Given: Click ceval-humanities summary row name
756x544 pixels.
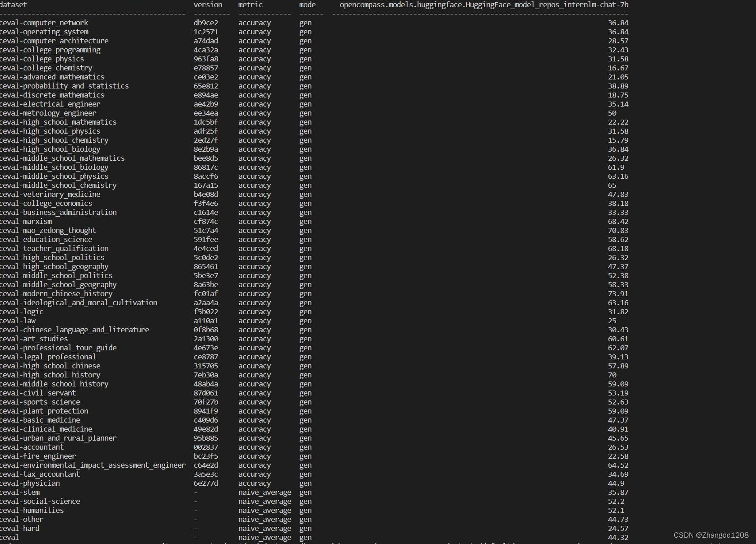Looking at the screenshot, I should [32, 510].
